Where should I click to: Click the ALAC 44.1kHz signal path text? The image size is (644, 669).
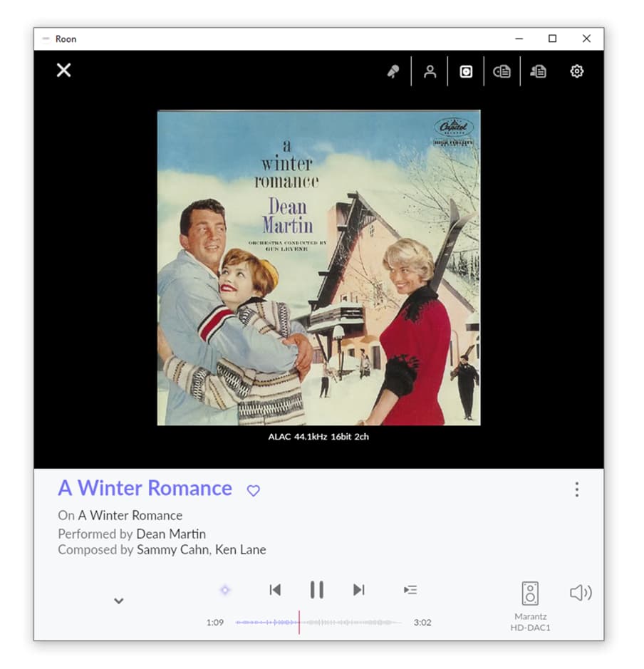pyautogui.click(x=318, y=437)
